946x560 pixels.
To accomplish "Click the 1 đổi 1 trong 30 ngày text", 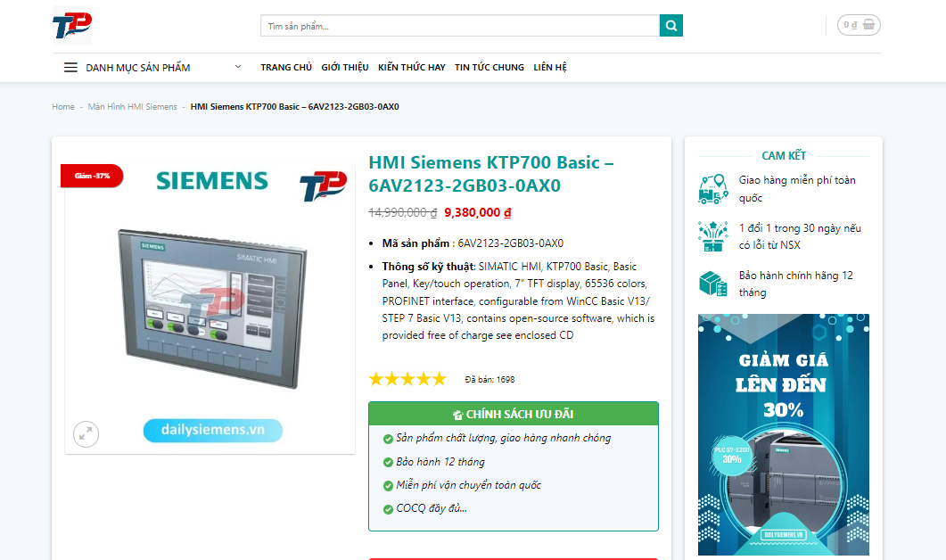I will (800, 236).
